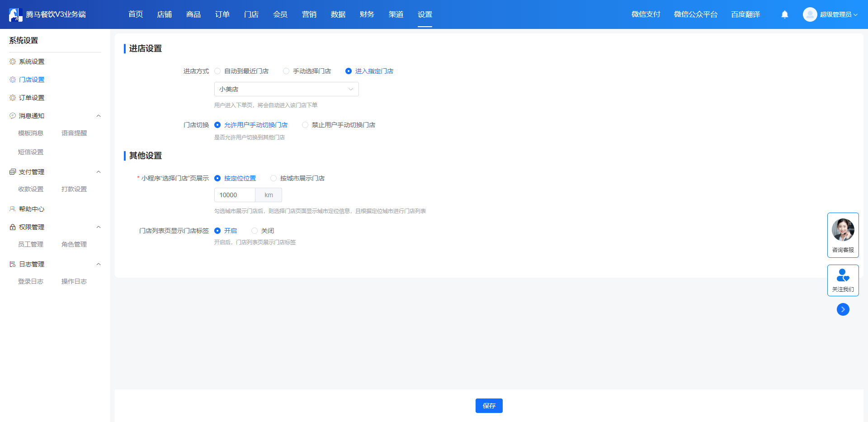Viewport: 868px width, 422px height.
Task: Open 短信设置 in sidebar
Action: click(31, 152)
